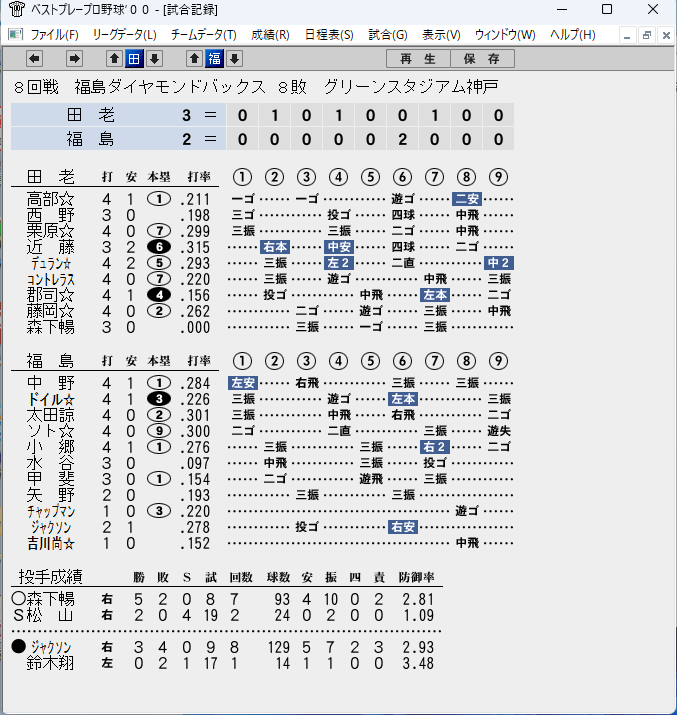
Task: Click 田老 team name in line score
Action: [x=91, y=115]
